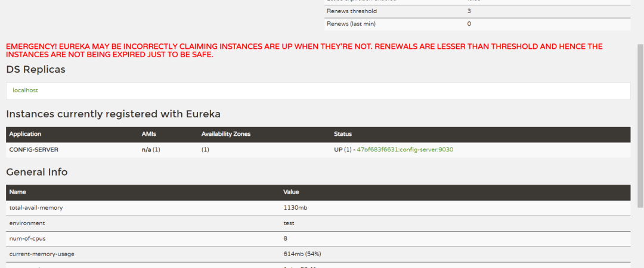Select the current-memory-usage row name
The image size is (644, 268).
coord(42,254)
